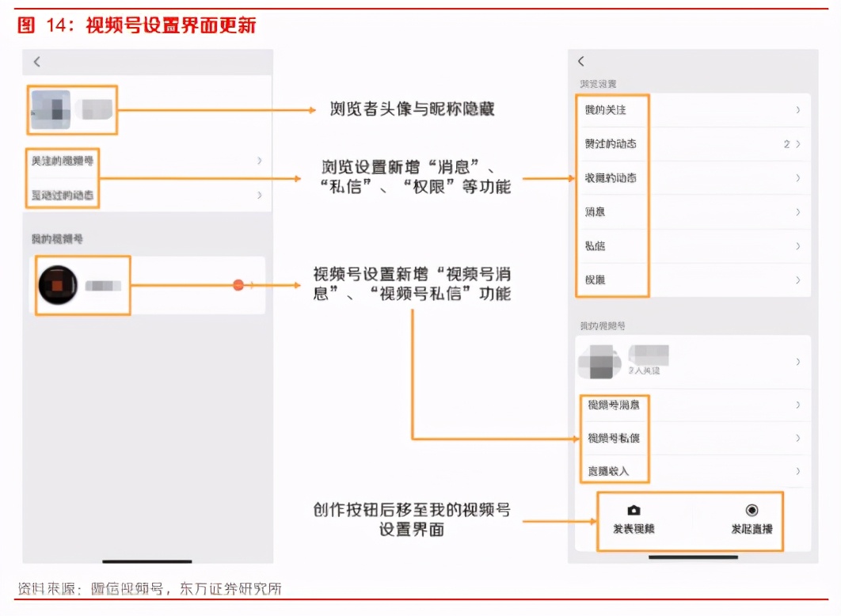Viewport: 841px width, 616px height.
Task: Open 权限 settings row
Action: [692, 279]
